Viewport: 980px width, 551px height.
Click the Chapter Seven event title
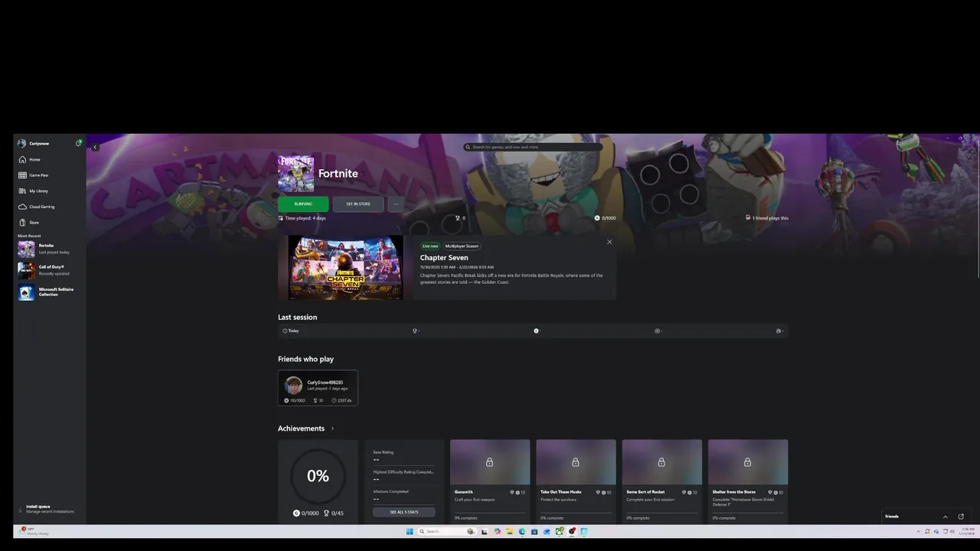click(x=444, y=258)
